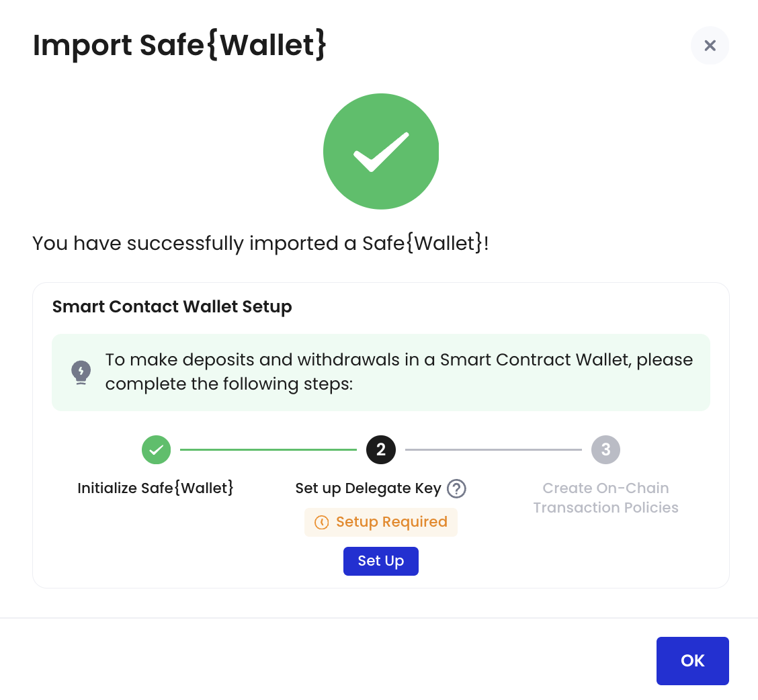Click the Smart Contact Wallet Setup heading
The width and height of the screenshot is (758, 700).
tap(172, 306)
